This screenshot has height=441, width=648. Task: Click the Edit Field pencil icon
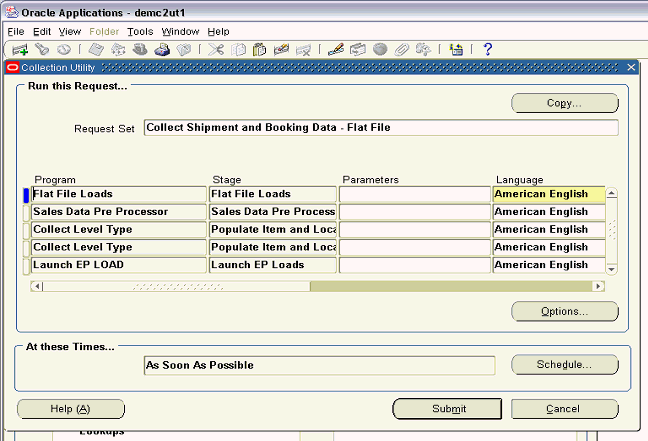[x=336, y=50]
